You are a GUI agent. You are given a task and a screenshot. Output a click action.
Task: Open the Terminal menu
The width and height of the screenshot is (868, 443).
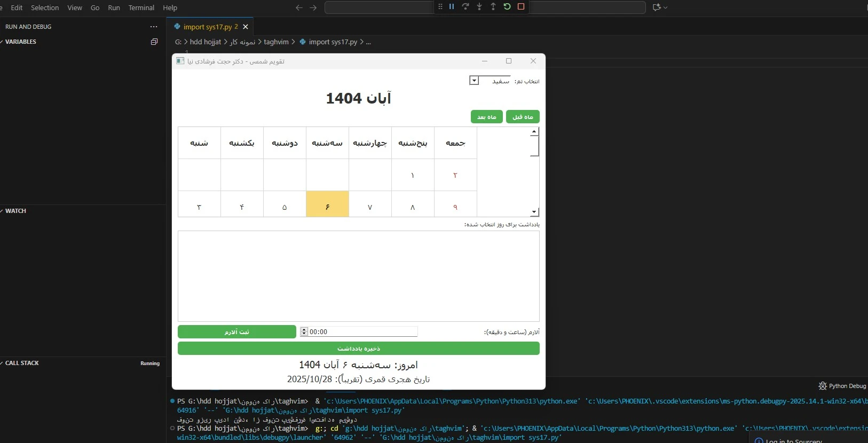coord(141,7)
